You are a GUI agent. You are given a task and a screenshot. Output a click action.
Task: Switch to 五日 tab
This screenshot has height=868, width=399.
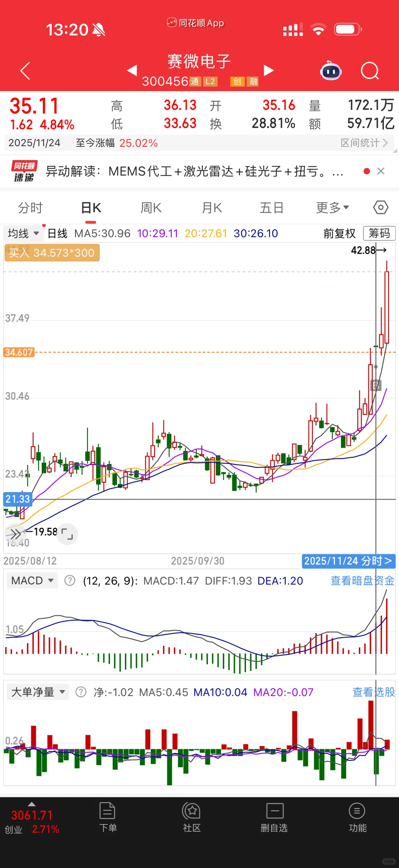(272, 207)
